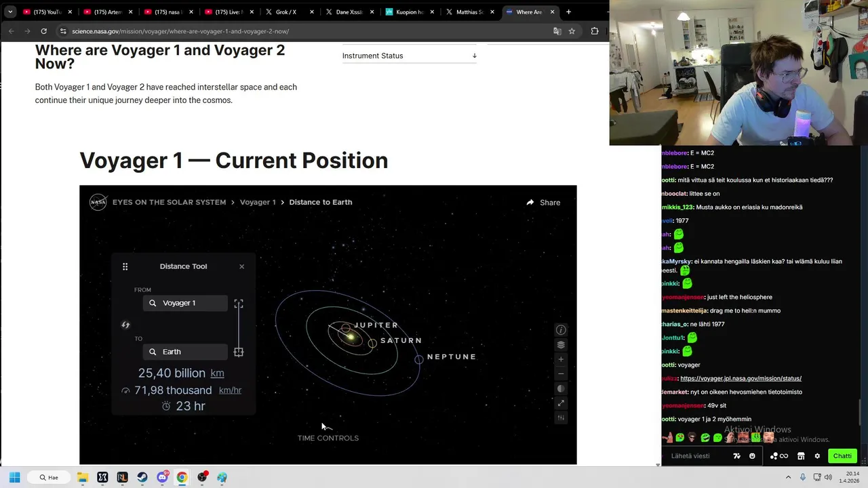The height and width of the screenshot is (488, 868).
Task: Open chat emoji picker icon
Action: (x=752, y=456)
